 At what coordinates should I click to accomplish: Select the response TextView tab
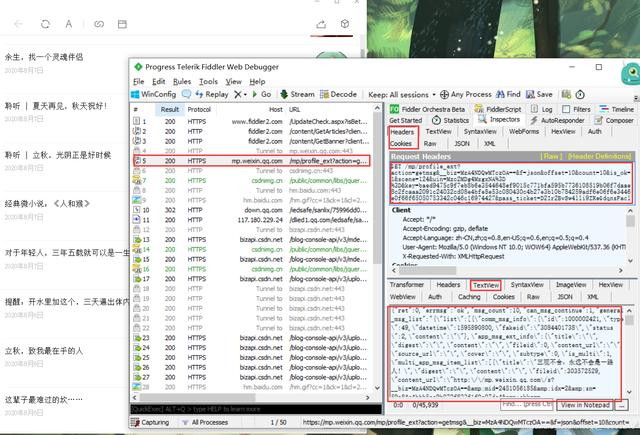486,285
